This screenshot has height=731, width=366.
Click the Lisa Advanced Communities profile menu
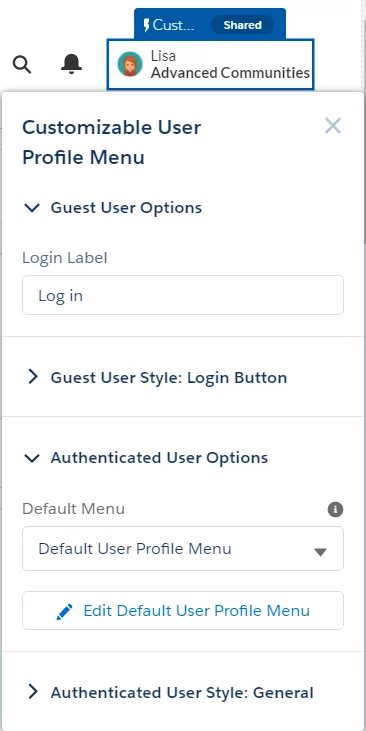pyautogui.click(x=210, y=64)
